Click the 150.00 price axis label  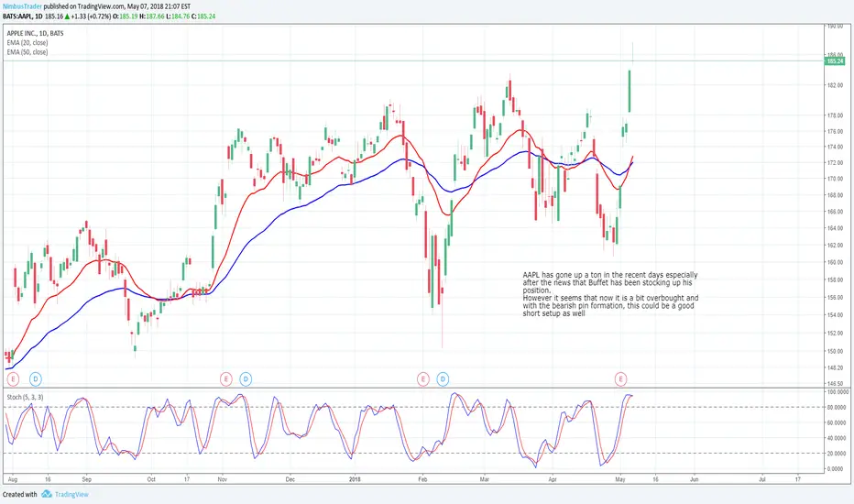click(836, 351)
